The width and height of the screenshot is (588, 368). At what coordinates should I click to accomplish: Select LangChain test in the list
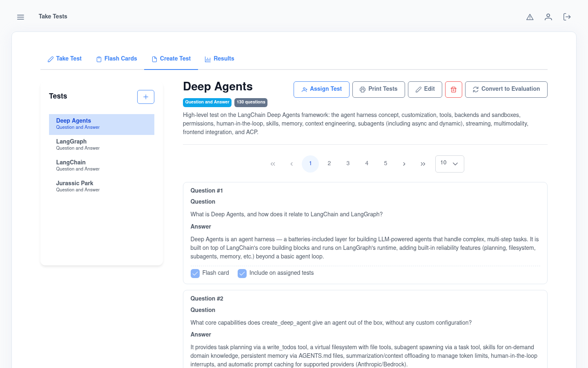[x=102, y=166]
